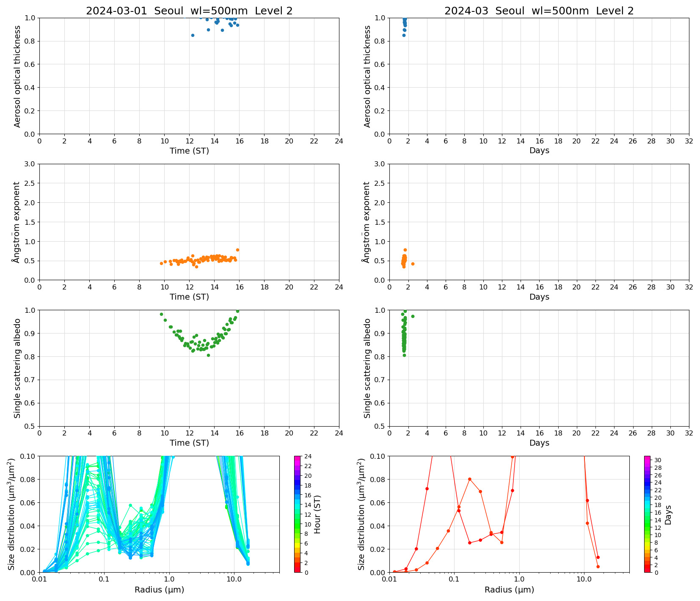Select isolated green point in monthly albedo plot

(x=413, y=316)
